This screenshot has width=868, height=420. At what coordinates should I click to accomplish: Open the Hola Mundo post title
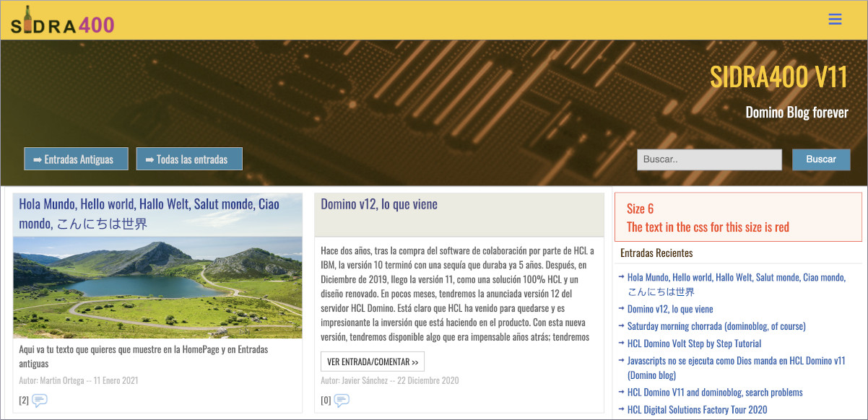coord(149,214)
